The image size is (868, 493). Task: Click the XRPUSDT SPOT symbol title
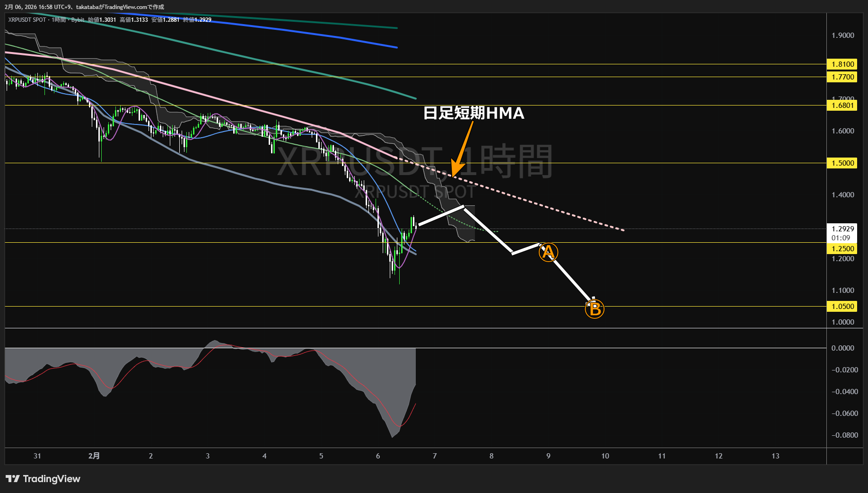tap(27, 20)
